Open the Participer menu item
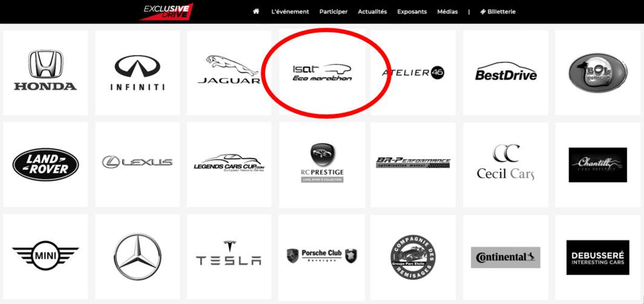The height and width of the screenshot is (304, 644). point(333,12)
